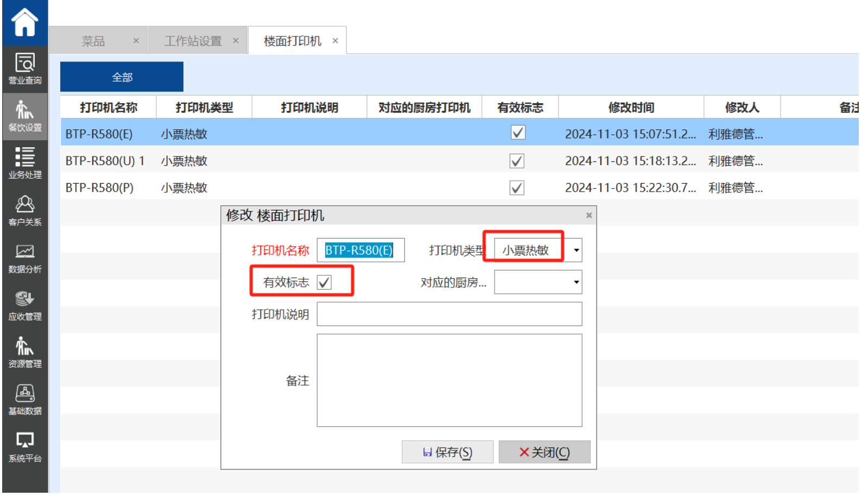Image resolution: width=868 pixels, height=496 pixels.
Task: Click the 打印机名称 input in dialog
Action: coord(360,250)
